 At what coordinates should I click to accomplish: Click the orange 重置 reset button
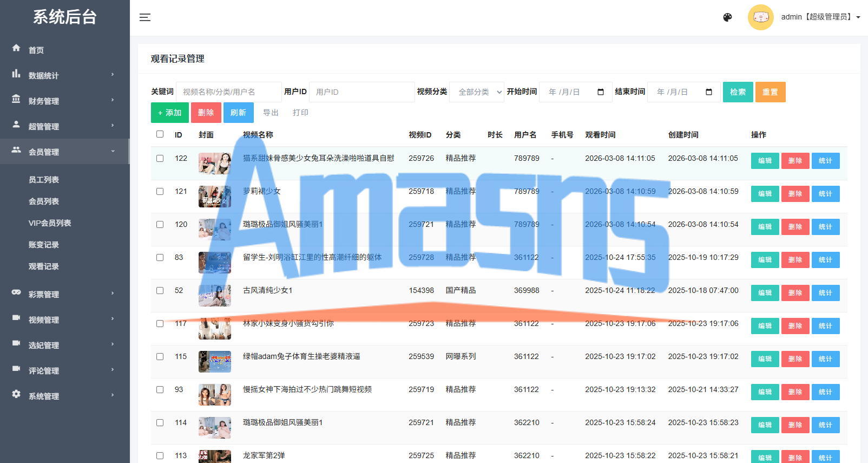pyautogui.click(x=771, y=92)
